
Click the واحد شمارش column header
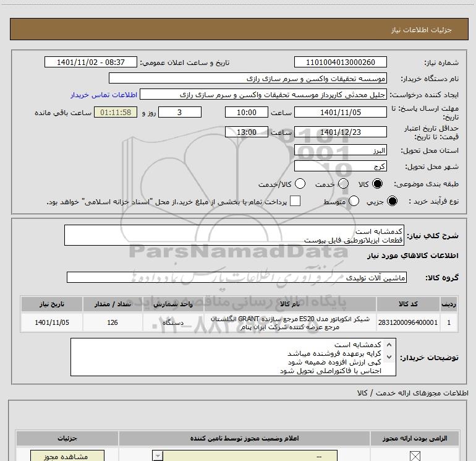pyautogui.click(x=173, y=304)
